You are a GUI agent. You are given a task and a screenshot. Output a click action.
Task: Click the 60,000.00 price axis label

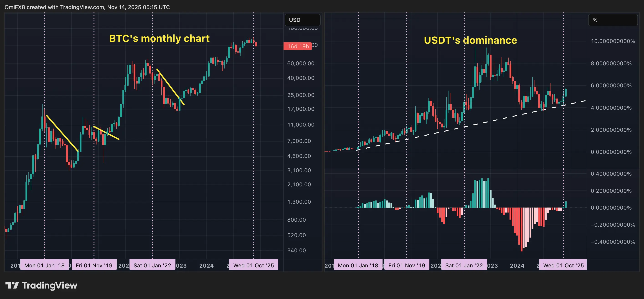pos(301,63)
